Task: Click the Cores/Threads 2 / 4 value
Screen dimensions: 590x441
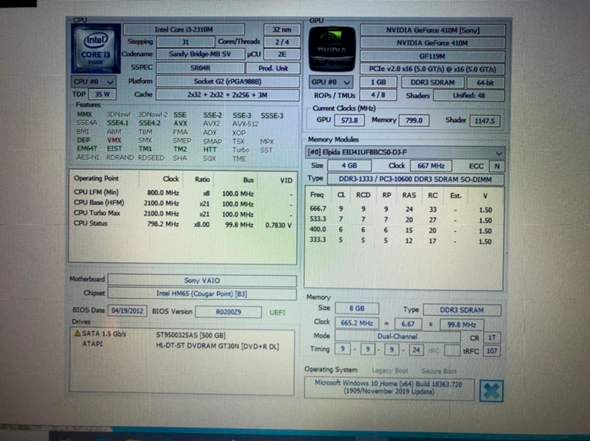Action: coord(282,42)
